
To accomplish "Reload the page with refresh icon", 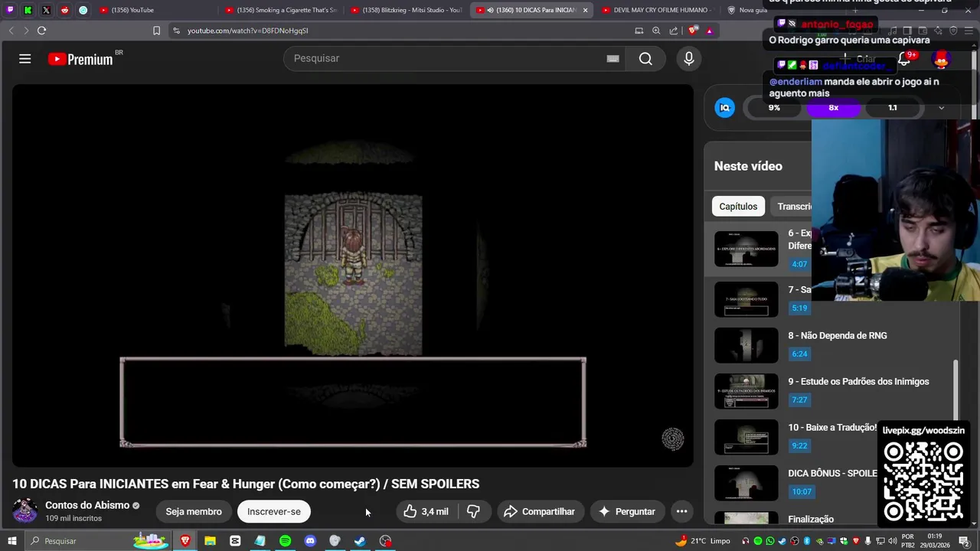I will pyautogui.click(x=41, y=31).
